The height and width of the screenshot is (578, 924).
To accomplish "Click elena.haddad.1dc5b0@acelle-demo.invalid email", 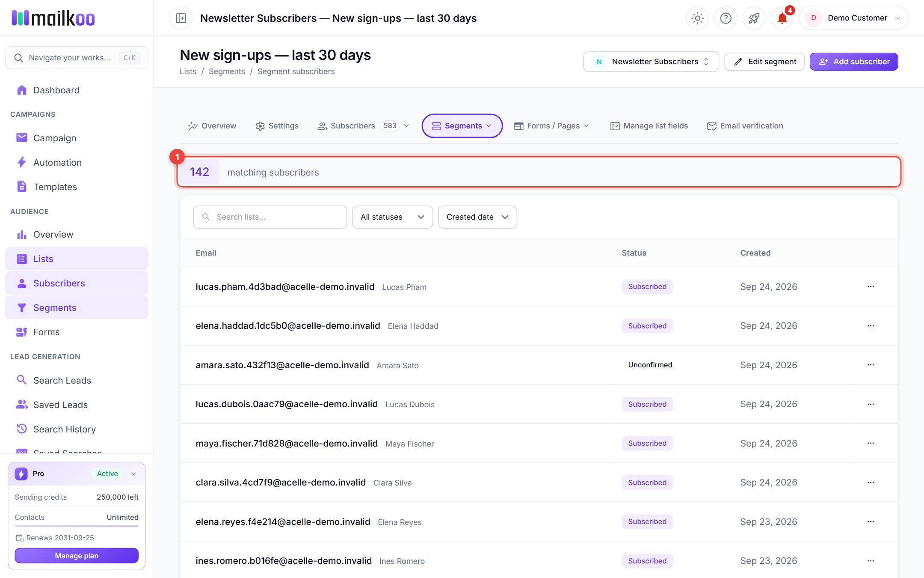I will click(x=288, y=326).
